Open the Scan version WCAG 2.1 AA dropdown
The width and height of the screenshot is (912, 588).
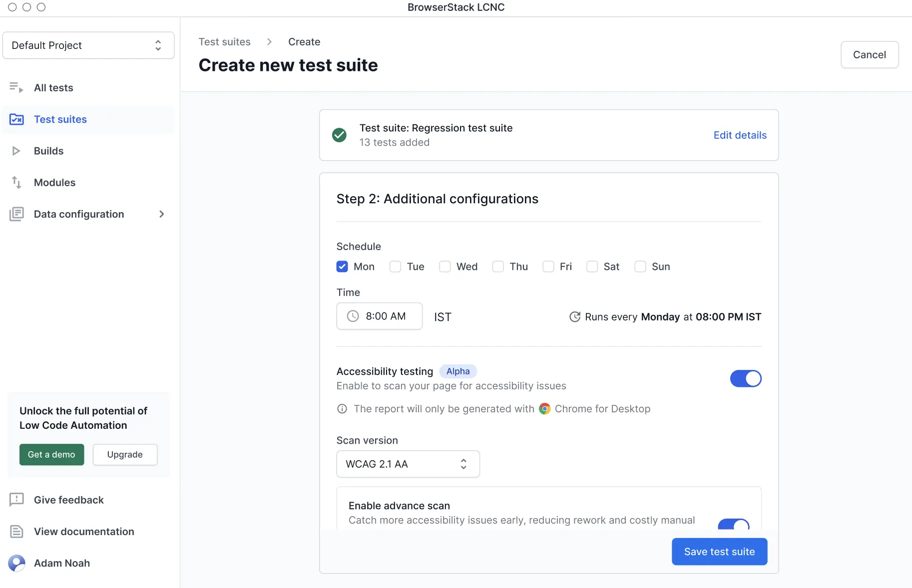[408, 464]
